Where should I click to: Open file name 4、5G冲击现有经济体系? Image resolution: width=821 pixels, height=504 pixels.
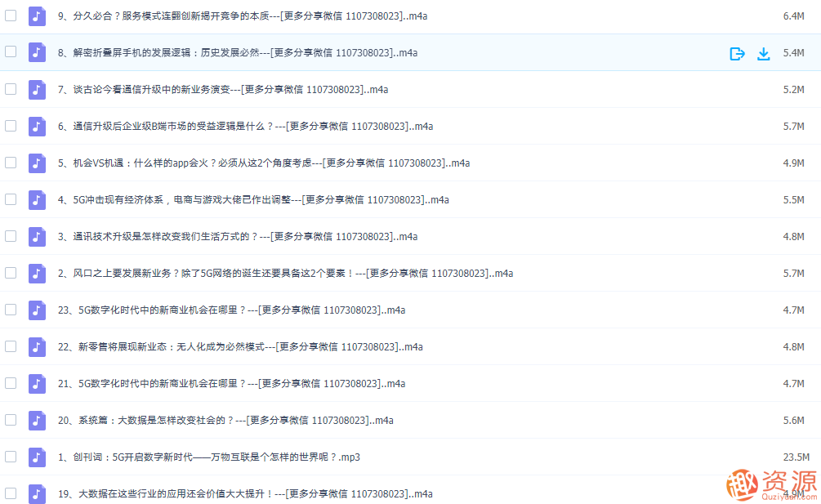pyautogui.click(x=253, y=200)
